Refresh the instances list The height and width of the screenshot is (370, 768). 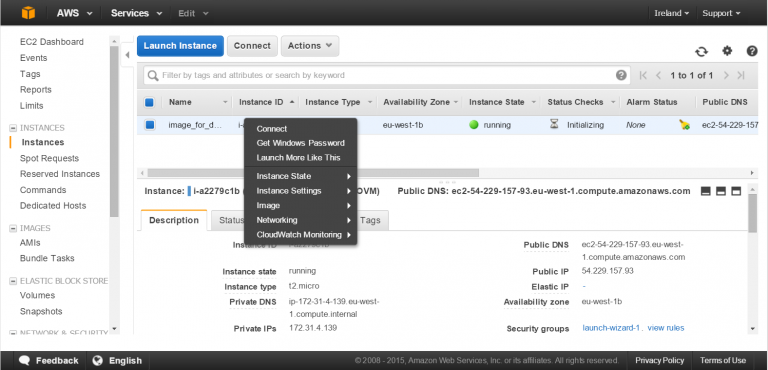click(x=701, y=51)
